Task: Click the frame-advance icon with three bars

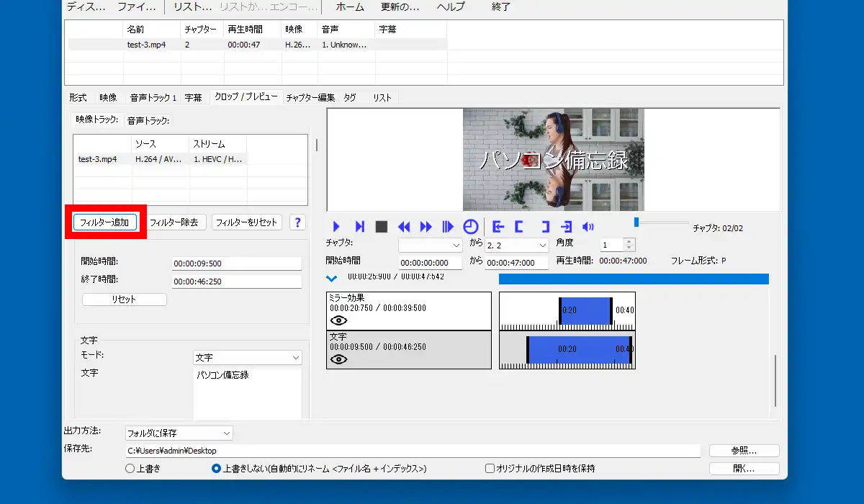Action: point(448,227)
